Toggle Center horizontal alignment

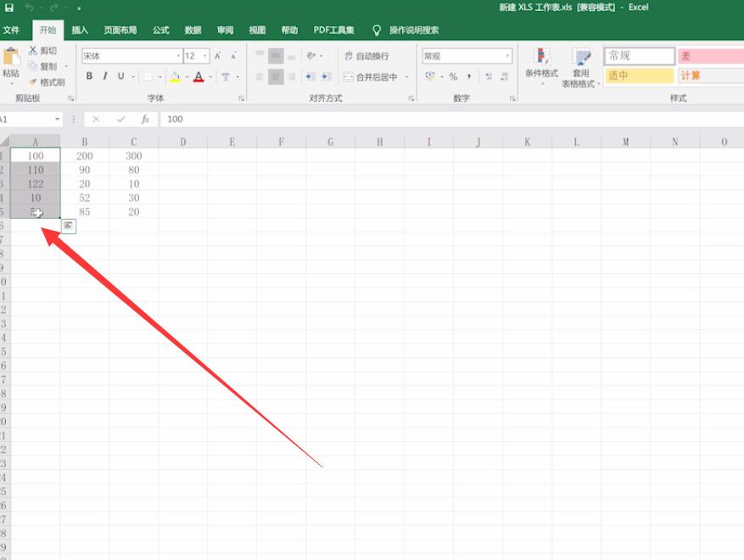276,76
